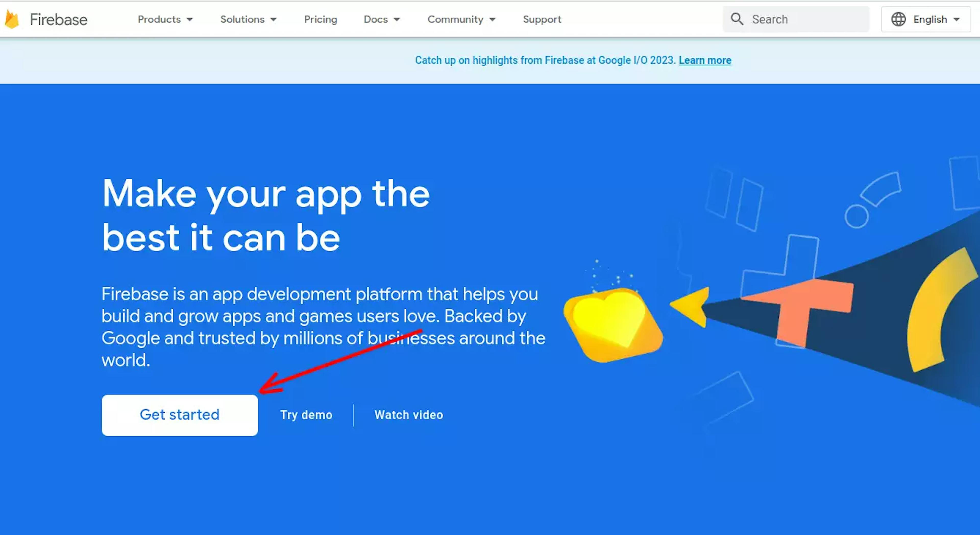This screenshot has width=980, height=535.
Task: Click into the Search input field
Action: [x=796, y=19]
